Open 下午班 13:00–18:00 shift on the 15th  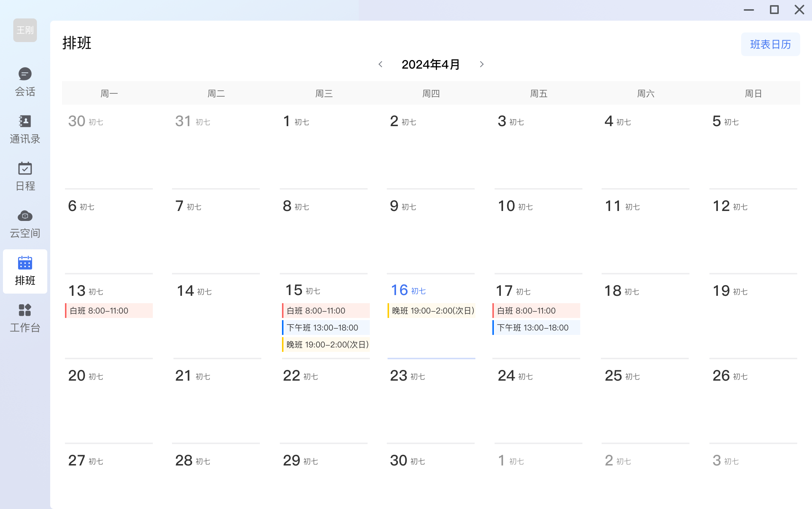click(326, 328)
